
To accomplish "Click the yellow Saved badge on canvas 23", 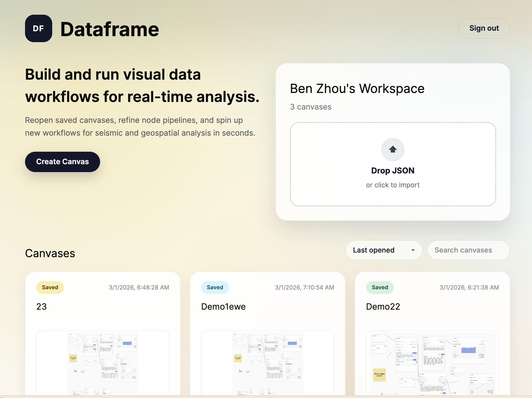I will [50, 287].
